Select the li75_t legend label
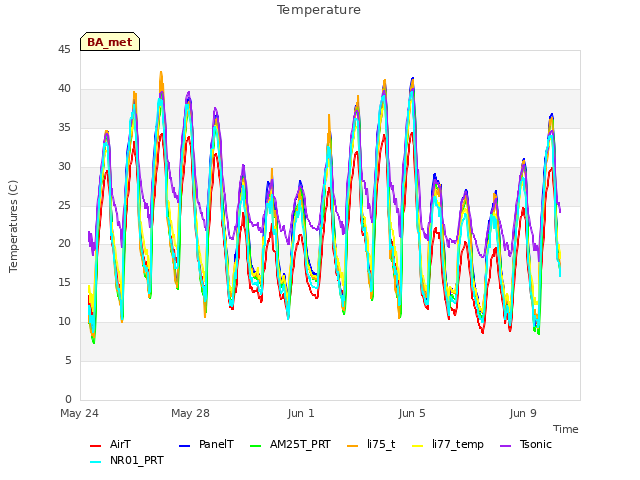The image size is (640, 480). point(381,444)
